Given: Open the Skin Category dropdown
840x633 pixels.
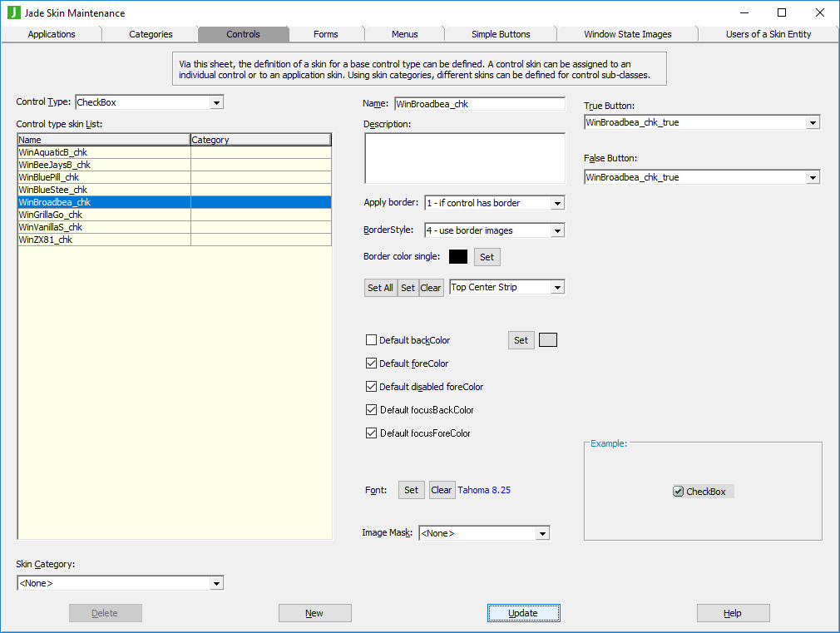Looking at the screenshot, I should pyautogui.click(x=216, y=583).
